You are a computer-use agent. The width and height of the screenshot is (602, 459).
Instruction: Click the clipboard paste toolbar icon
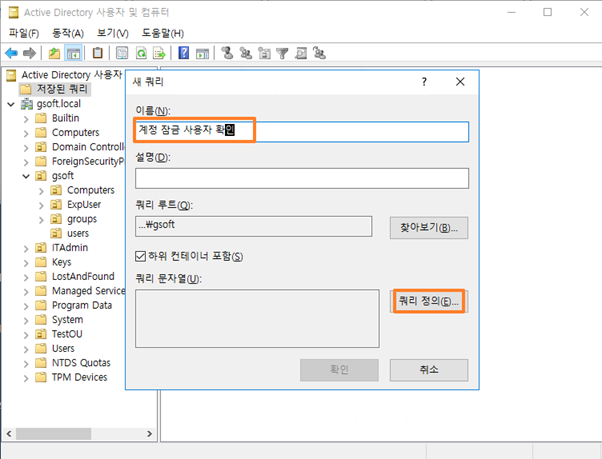point(98,53)
